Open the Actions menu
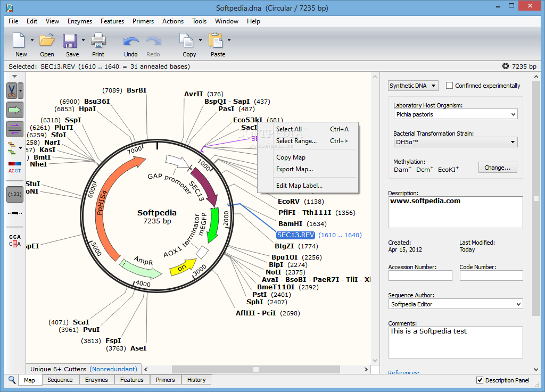 pyautogui.click(x=173, y=21)
